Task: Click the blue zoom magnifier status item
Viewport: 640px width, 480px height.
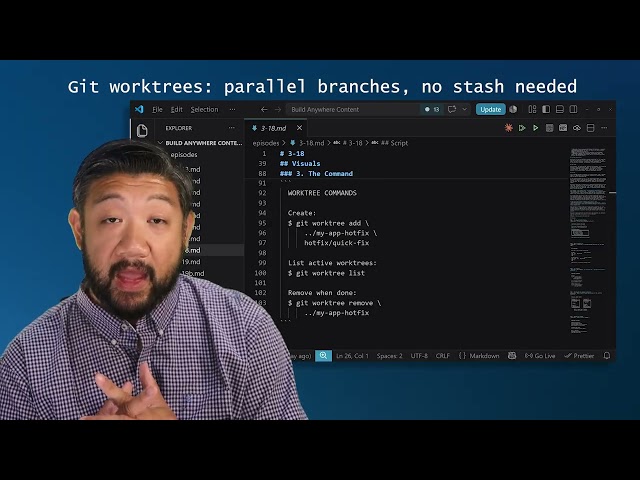Action: (323, 356)
